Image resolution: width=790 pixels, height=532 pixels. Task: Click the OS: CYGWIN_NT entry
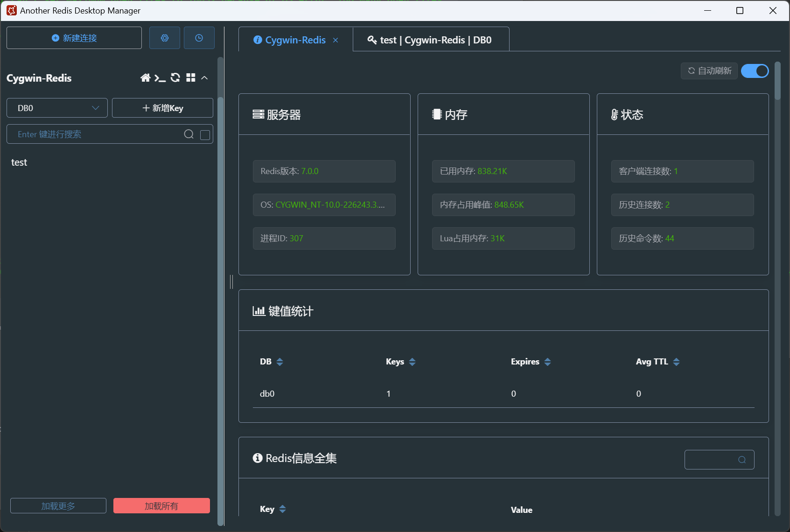click(324, 205)
